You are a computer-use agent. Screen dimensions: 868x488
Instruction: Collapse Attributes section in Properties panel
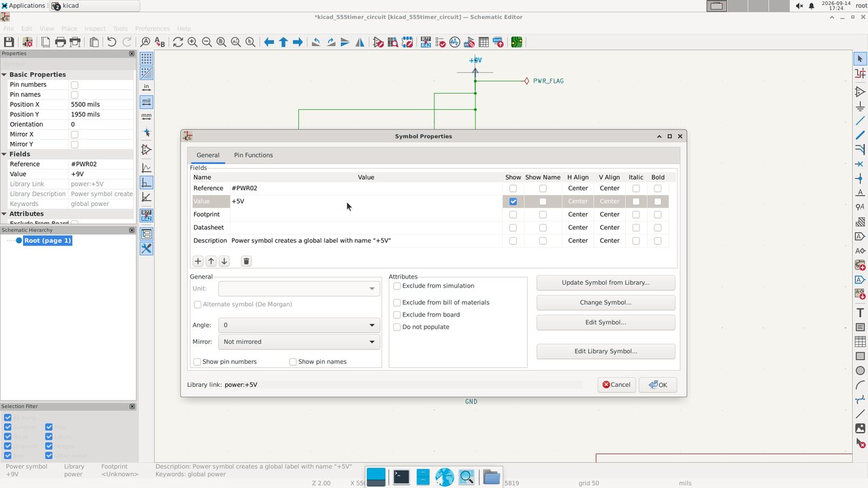4,213
